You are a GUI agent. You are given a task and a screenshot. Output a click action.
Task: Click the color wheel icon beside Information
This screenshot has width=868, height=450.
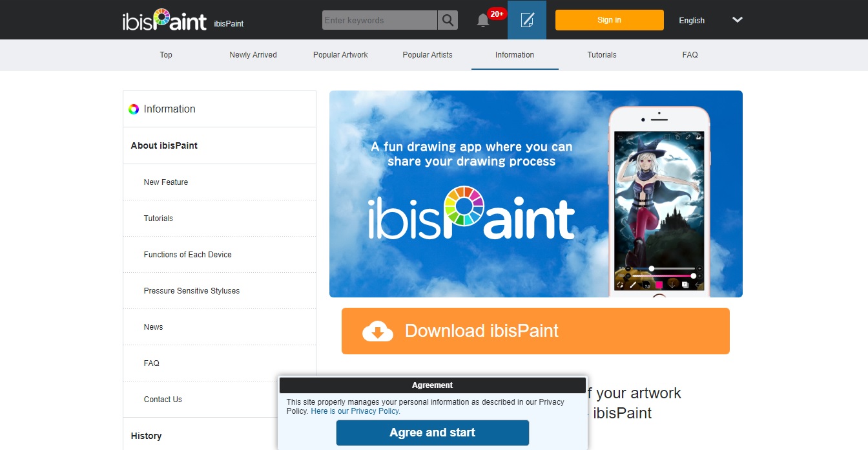[134, 109]
